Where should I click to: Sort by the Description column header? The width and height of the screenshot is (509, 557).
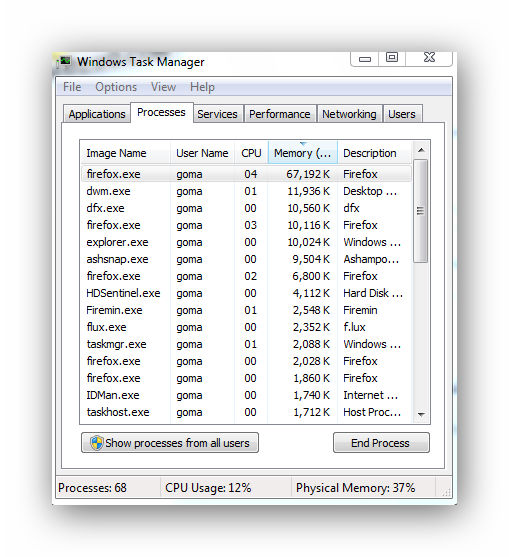point(374,153)
